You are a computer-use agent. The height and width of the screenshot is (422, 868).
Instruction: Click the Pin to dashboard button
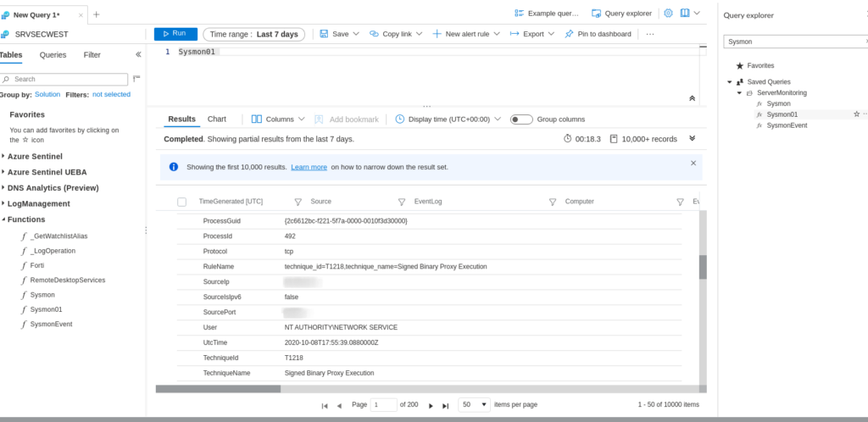point(598,34)
